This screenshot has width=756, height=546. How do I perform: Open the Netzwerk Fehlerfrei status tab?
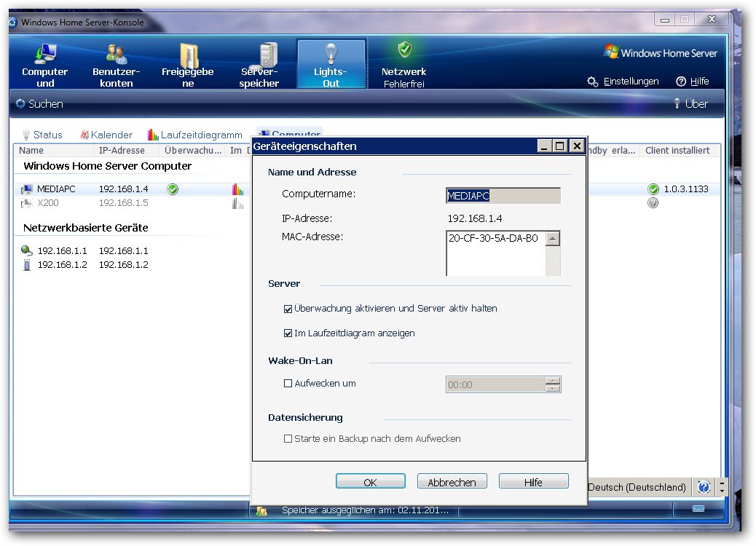[404, 65]
